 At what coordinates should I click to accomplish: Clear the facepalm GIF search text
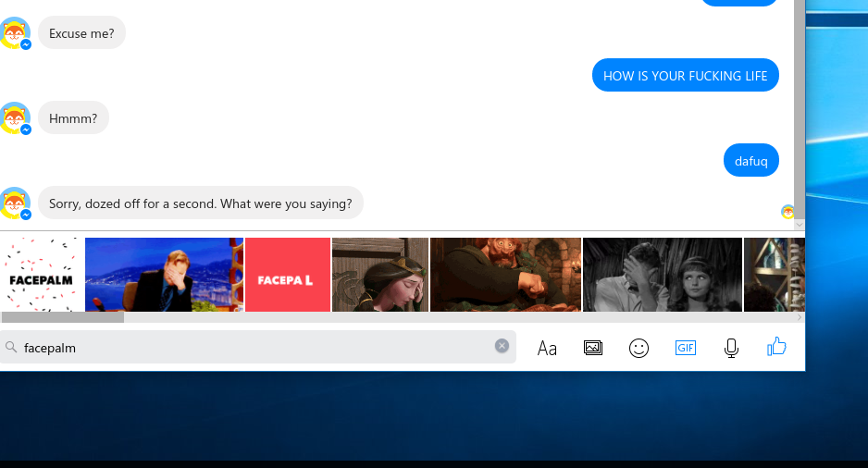502,346
